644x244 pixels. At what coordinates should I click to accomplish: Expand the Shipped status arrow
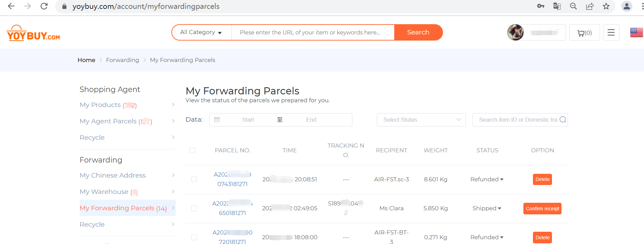[x=499, y=208]
